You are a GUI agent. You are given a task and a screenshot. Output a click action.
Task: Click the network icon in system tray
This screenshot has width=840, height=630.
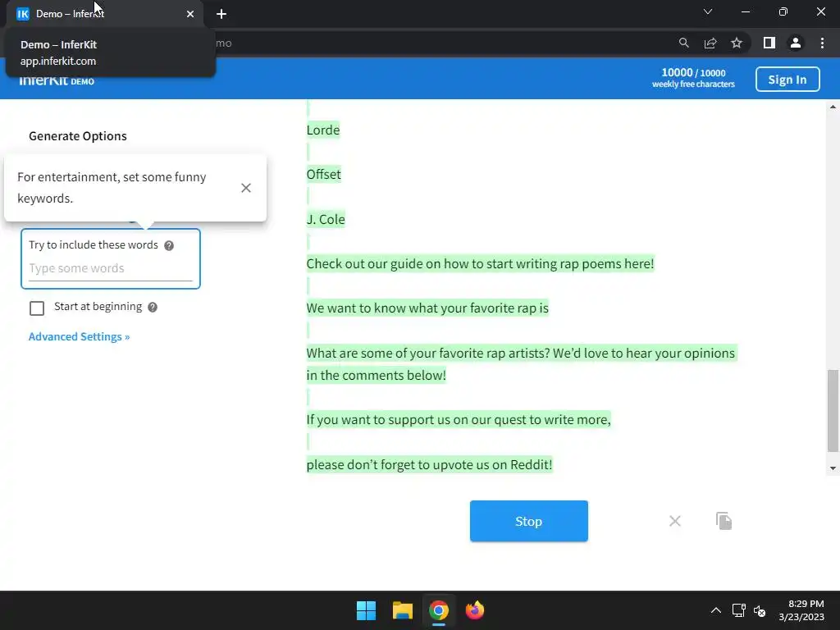[x=739, y=610]
